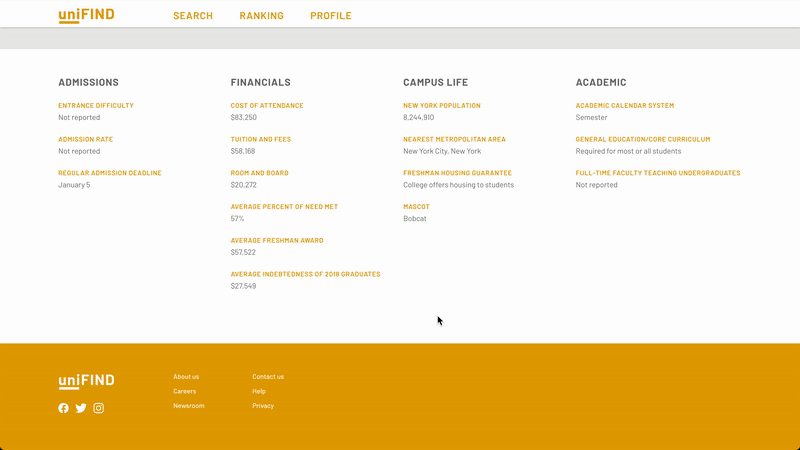Click the Semester calendar value
Screen dimensions: 800x450
pyautogui.click(x=591, y=117)
